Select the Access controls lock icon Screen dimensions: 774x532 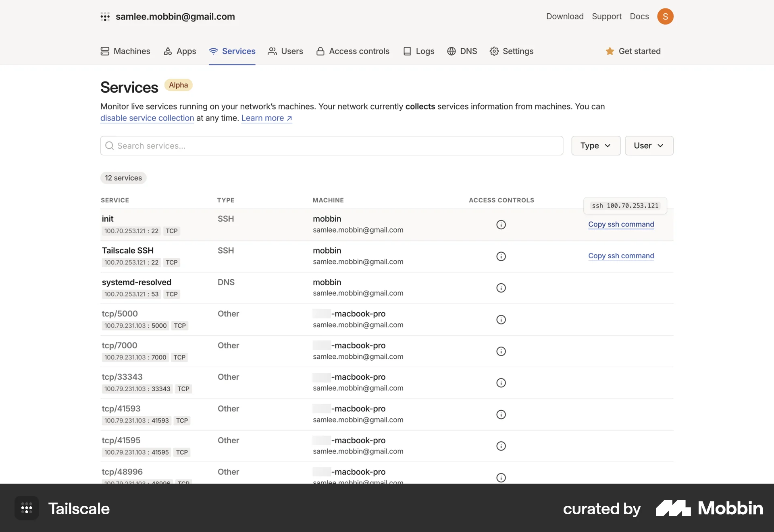coord(320,51)
